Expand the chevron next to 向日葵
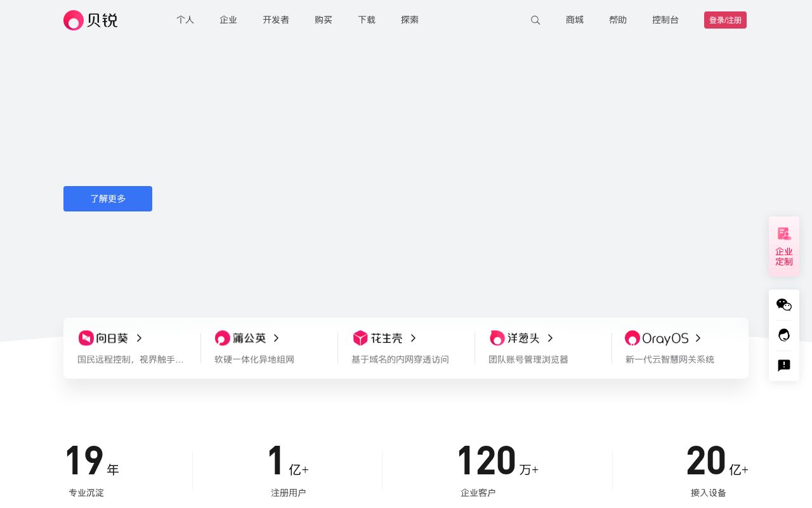 pyautogui.click(x=139, y=338)
